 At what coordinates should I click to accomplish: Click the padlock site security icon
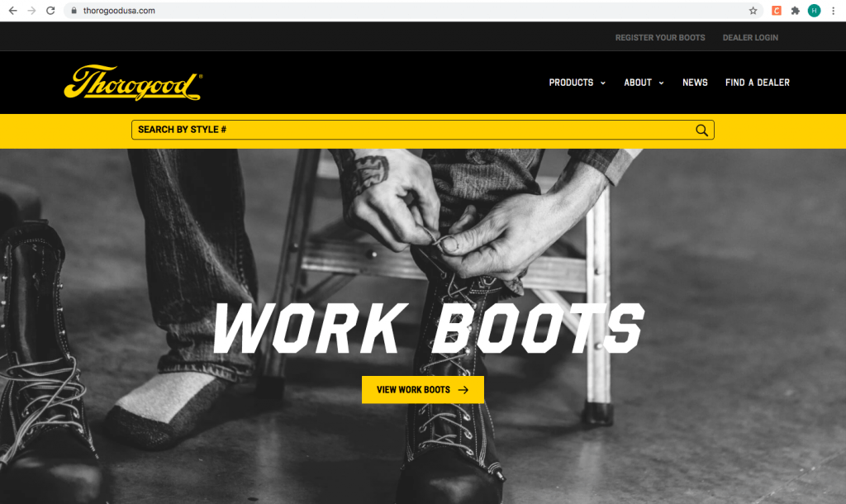(74, 10)
